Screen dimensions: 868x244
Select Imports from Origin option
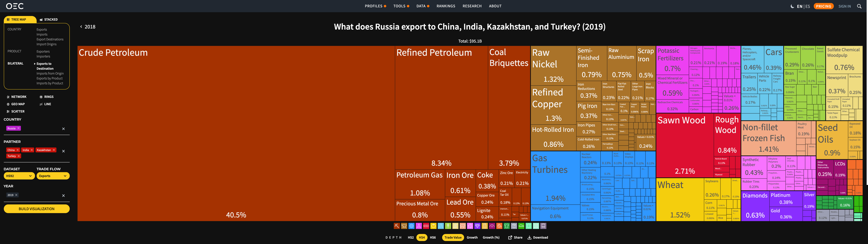(50, 73)
